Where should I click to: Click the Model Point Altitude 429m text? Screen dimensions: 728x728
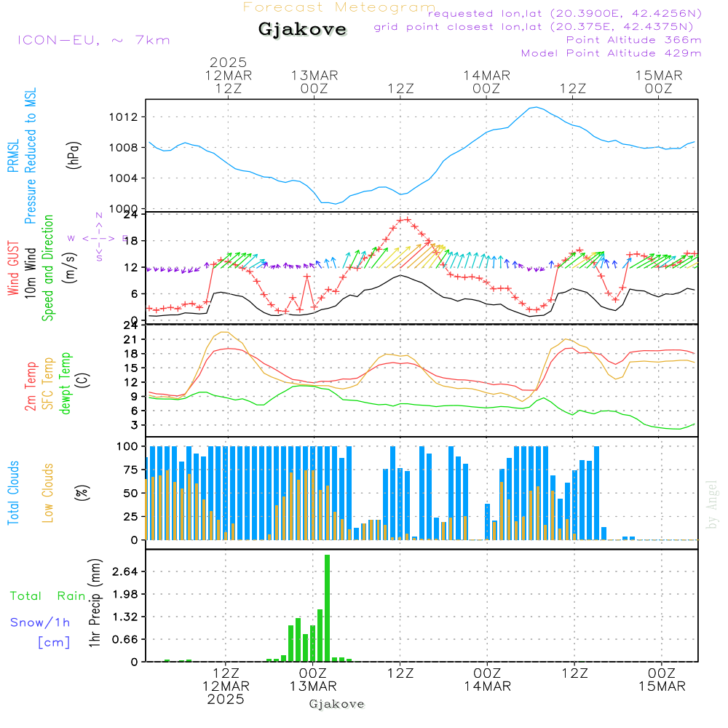pos(611,53)
